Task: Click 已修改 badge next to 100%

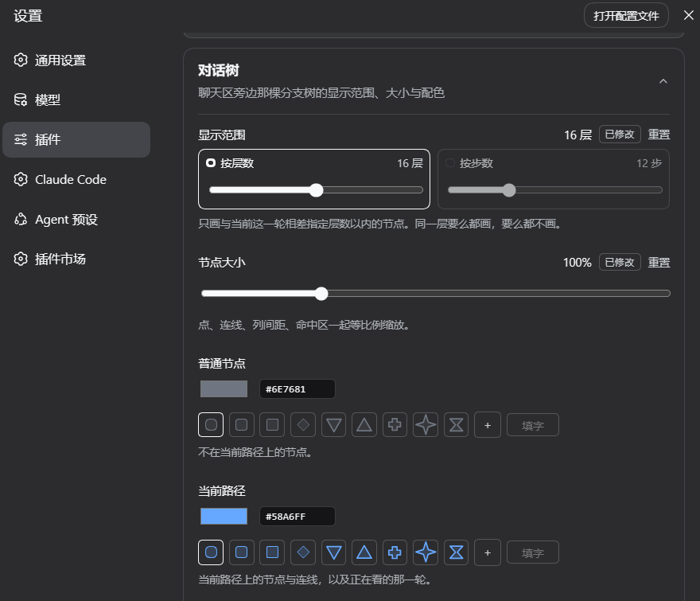Action: point(620,262)
